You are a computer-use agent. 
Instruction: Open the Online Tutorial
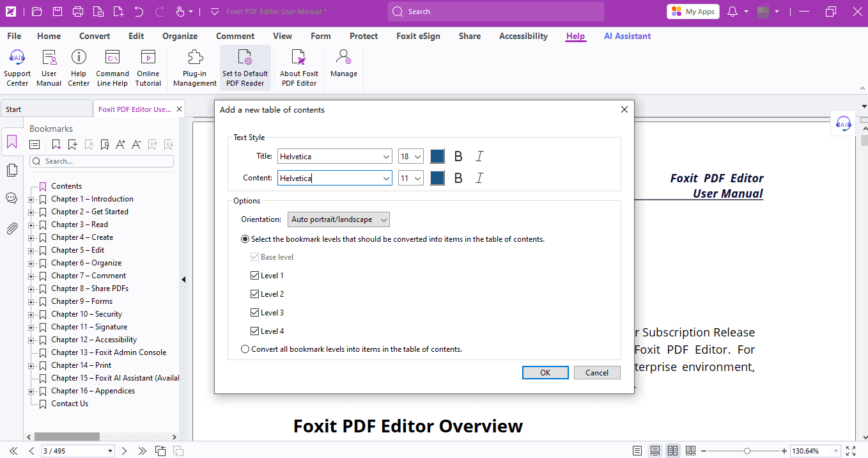tap(148, 68)
